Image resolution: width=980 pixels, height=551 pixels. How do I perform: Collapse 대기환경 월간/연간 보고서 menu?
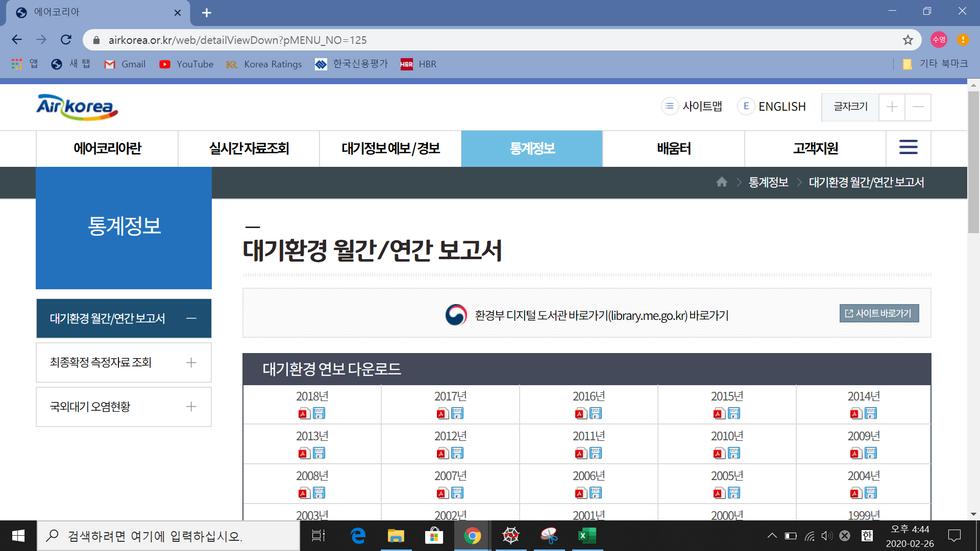pos(191,318)
